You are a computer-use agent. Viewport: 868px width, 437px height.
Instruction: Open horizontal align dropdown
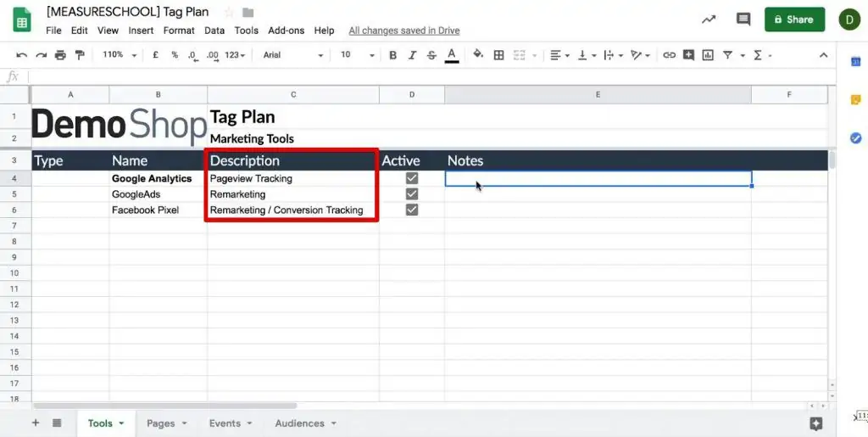[x=559, y=55]
